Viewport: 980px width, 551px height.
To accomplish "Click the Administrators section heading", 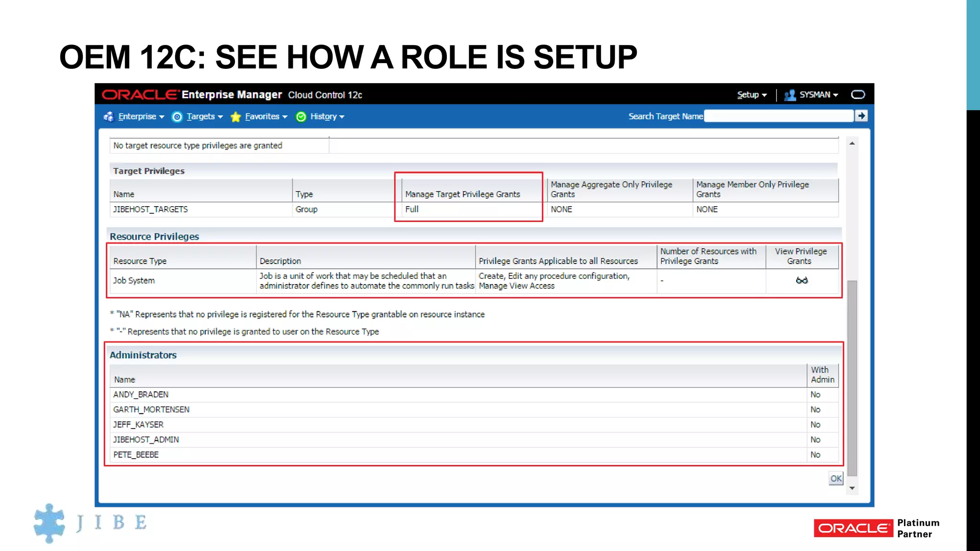I will [x=143, y=355].
